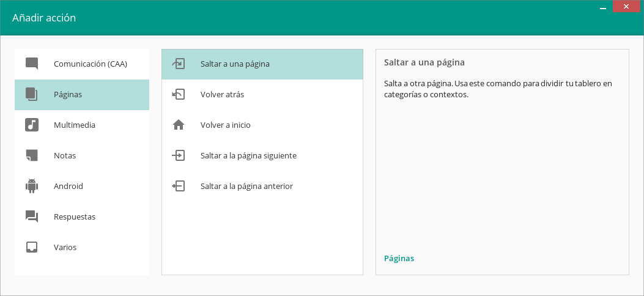Click the Volver atrás arrow icon
This screenshot has width=644, height=296.
pyautogui.click(x=179, y=94)
